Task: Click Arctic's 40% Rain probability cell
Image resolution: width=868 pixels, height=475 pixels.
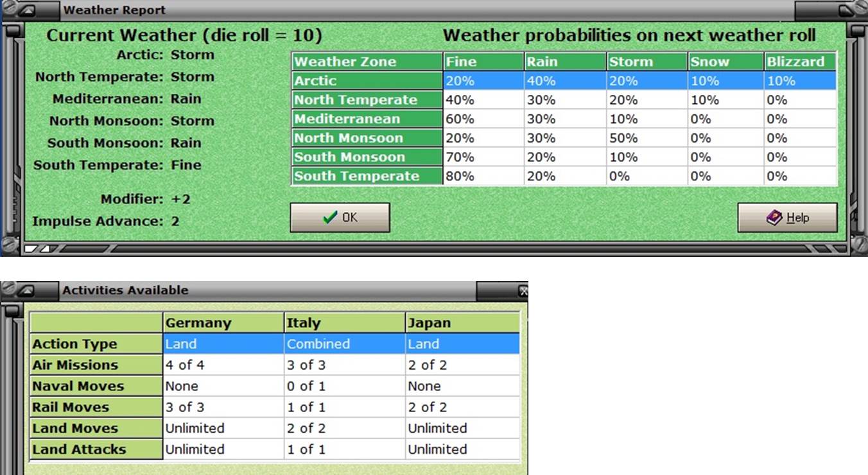Action: pos(565,81)
